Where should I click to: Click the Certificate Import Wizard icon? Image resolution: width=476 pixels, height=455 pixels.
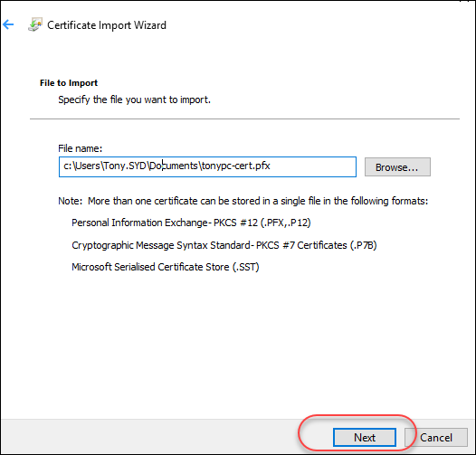(35, 24)
